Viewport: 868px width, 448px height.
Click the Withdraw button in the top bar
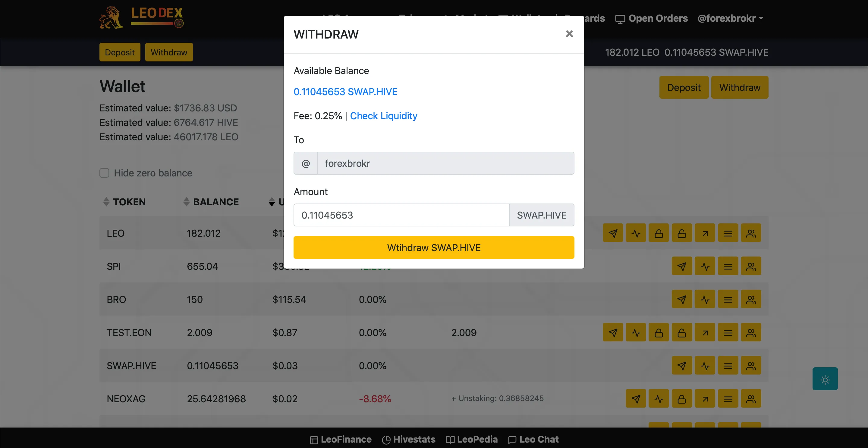click(x=169, y=52)
